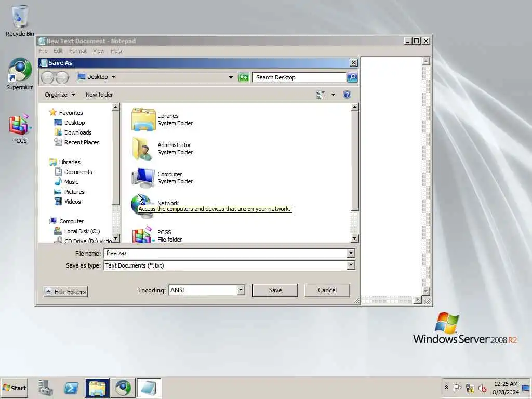Open the address bar Desktop path arrow
The height and width of the screenshot is (399, 532).
(113, 77)
